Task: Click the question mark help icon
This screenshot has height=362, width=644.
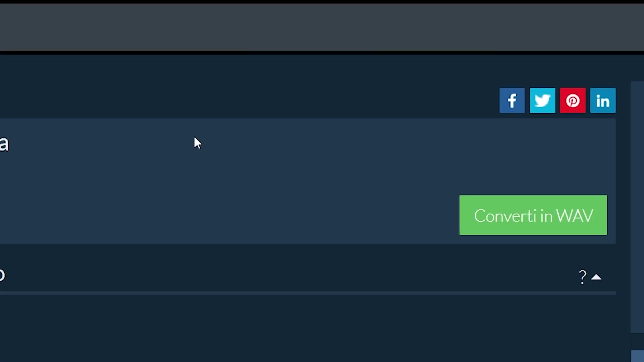Action: [x=583, y=277]
